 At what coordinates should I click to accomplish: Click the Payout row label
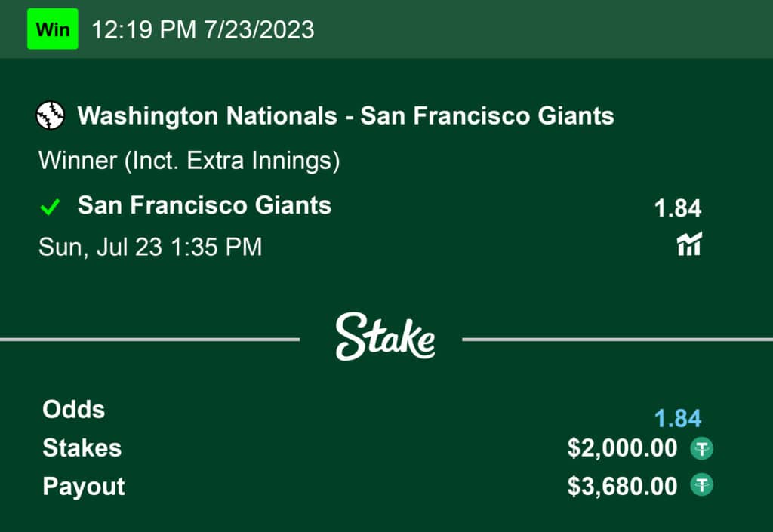(84, 486)
